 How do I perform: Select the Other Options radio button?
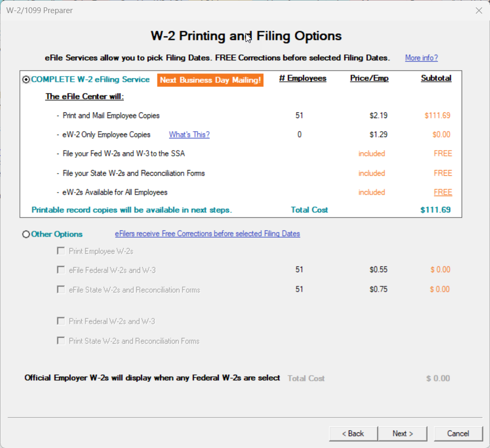point(26,234)
